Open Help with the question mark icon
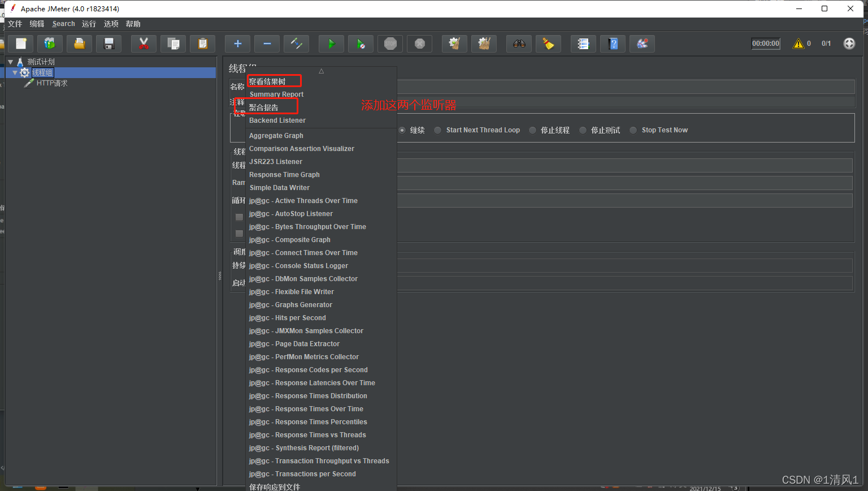This screenshot has width=868, height=491. point(613,44)
